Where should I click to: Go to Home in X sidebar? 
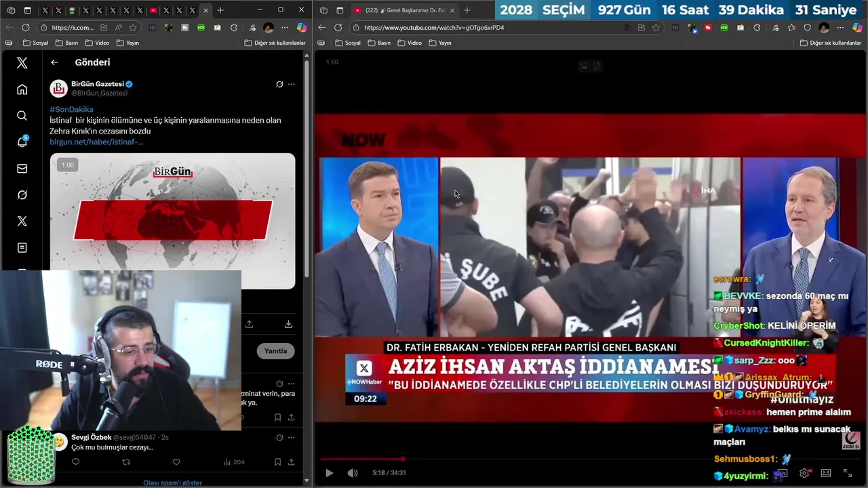click(22, 89)
